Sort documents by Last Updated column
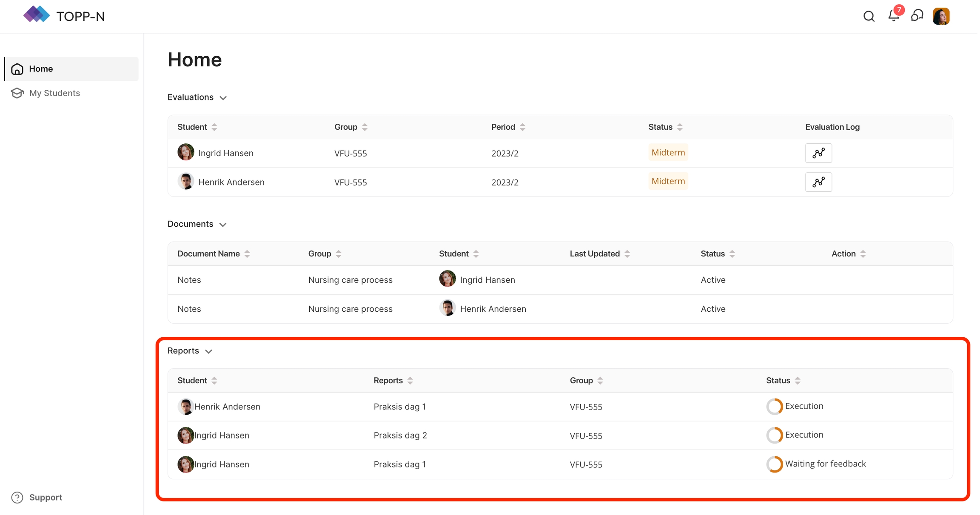 (x=627, y=254)
